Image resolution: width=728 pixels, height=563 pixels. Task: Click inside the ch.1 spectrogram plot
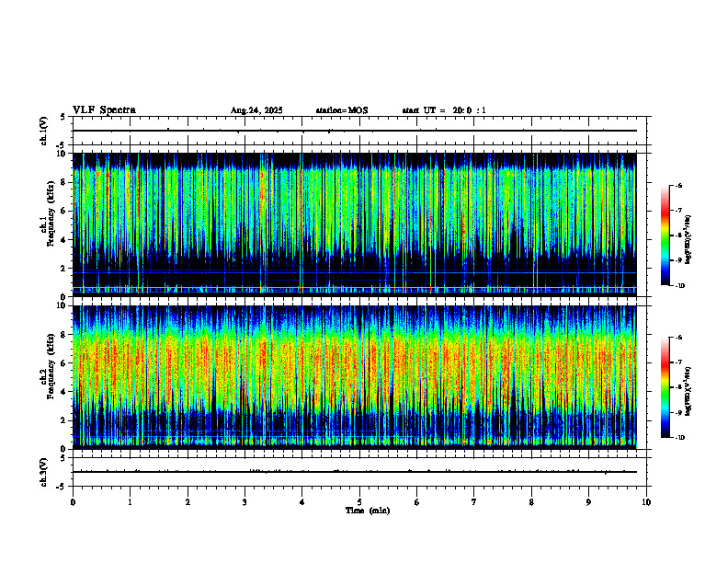click(x=355, y=224)
